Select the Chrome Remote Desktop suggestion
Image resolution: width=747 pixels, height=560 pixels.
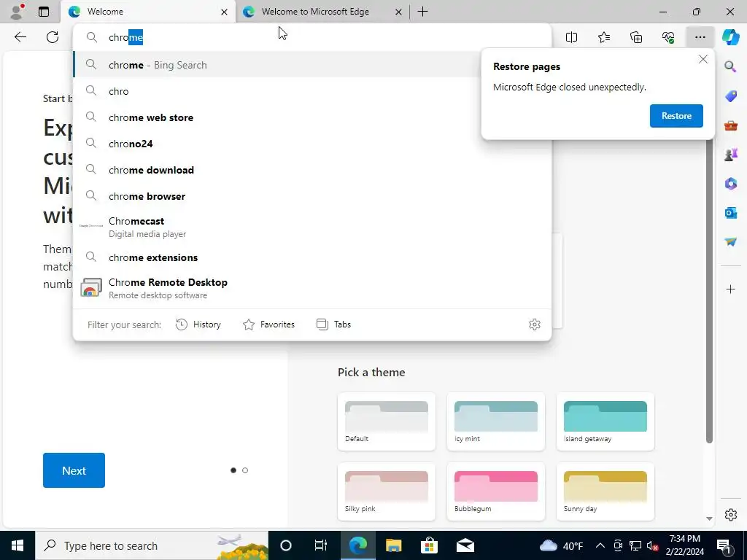312,288
